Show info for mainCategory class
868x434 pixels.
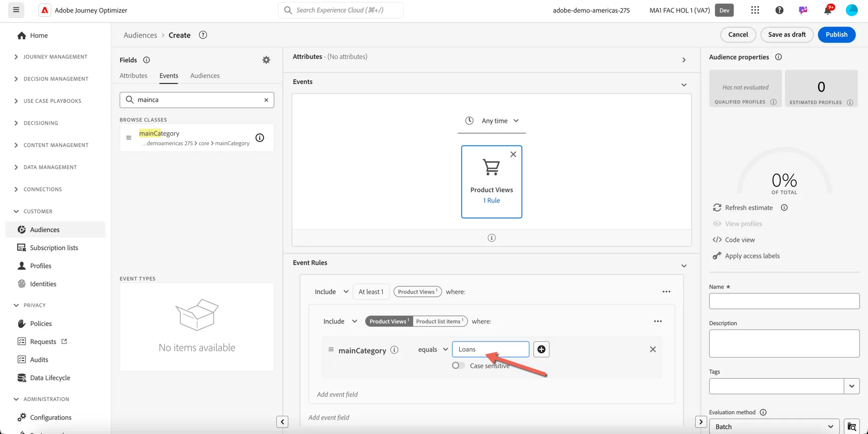tap(260, 138)
